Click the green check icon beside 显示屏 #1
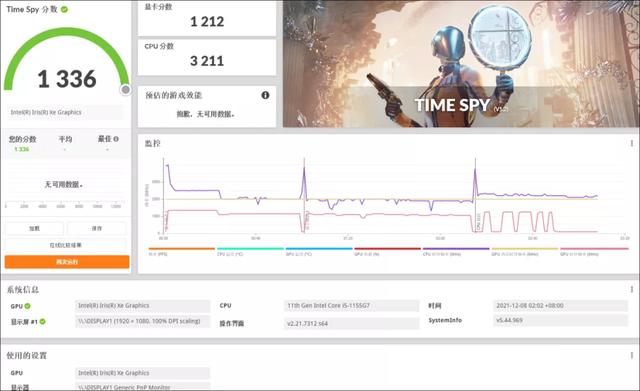Image resolution: width=640 pixels, height=391 pixels. point(42,322)
